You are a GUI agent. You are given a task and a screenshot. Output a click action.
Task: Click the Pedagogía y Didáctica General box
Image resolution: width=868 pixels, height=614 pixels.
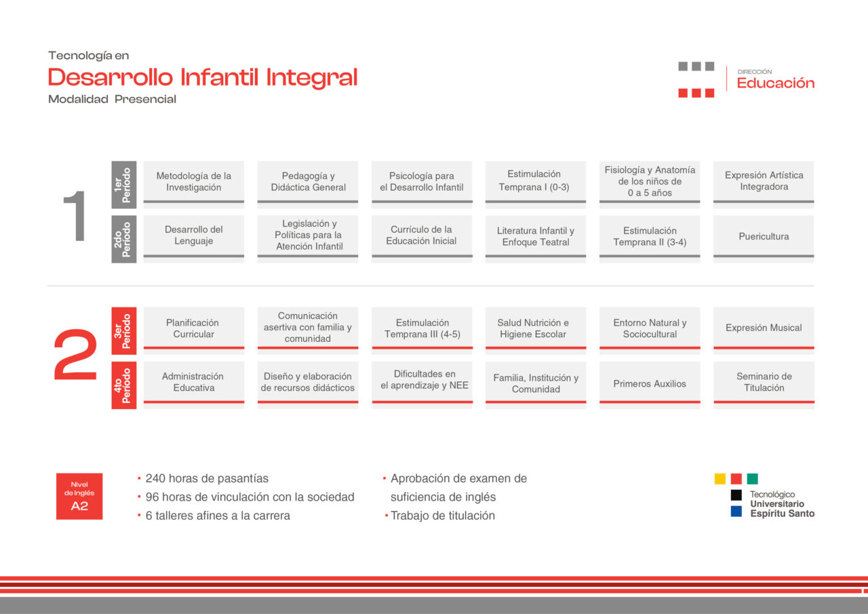point(308,182)
